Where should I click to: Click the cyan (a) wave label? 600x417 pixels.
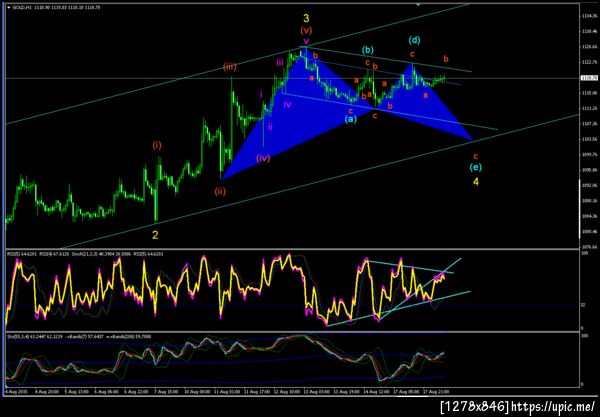click(351, 119)
